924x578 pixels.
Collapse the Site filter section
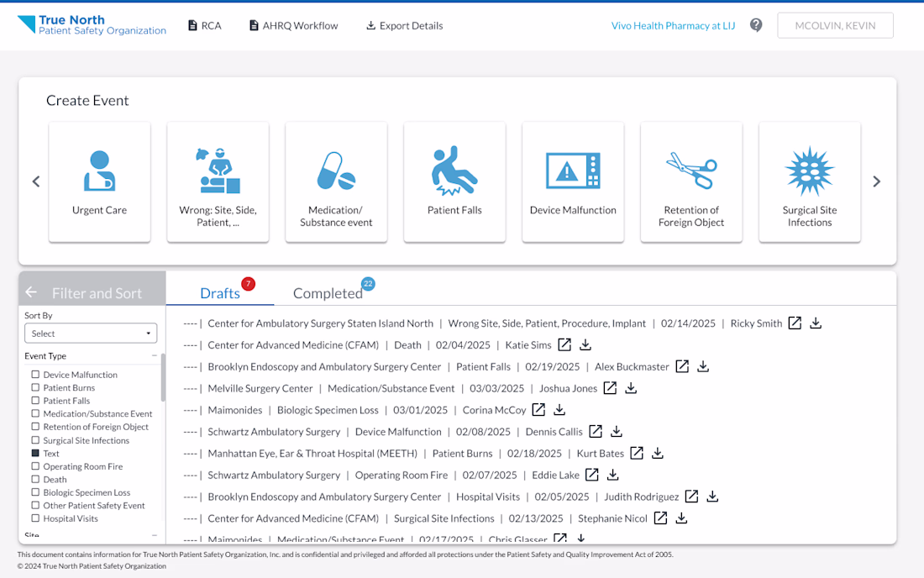pyautogui.click(x=155, y=535)
